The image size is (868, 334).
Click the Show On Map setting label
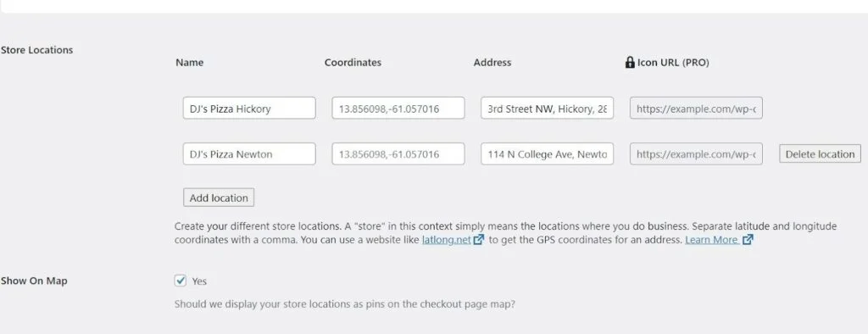(x=34, y=281)
